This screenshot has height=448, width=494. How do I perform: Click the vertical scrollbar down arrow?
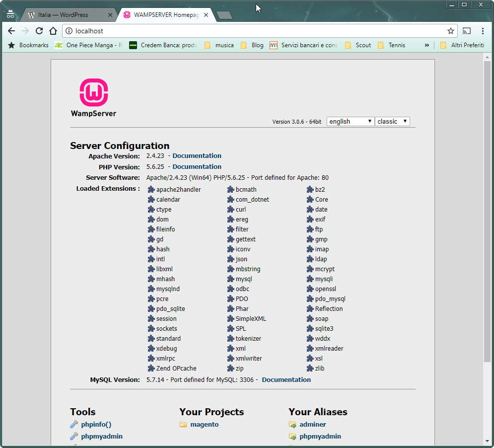click(x=487, y=441)
